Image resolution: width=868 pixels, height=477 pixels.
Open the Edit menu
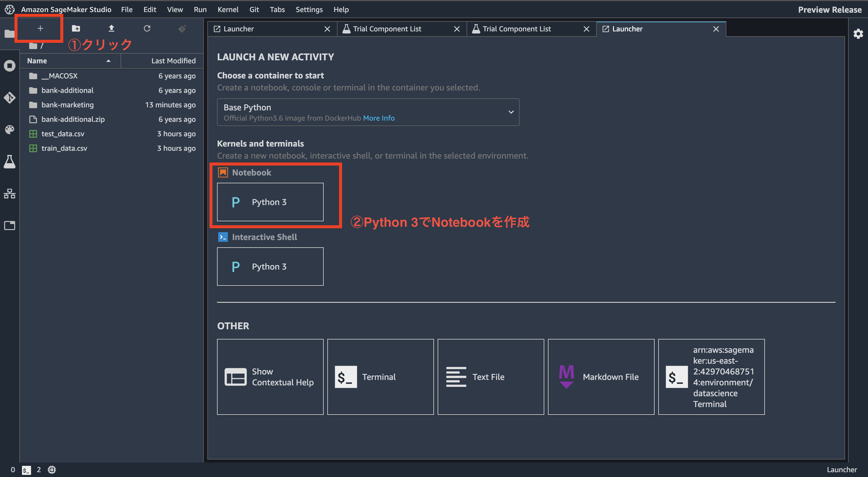[x=149, y=9]
